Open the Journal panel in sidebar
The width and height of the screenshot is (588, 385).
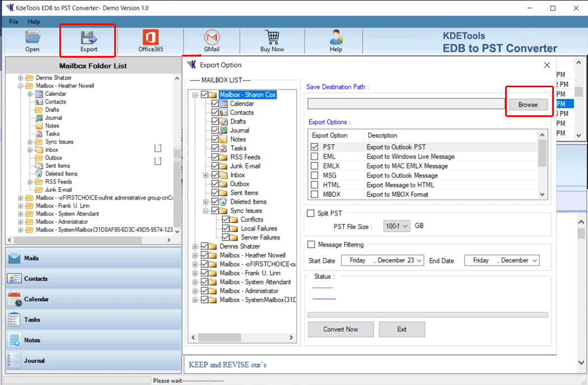point(34,361)
